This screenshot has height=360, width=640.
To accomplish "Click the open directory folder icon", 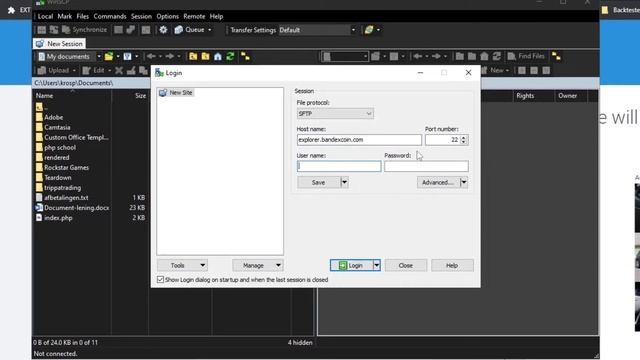I will coord(109,56).
